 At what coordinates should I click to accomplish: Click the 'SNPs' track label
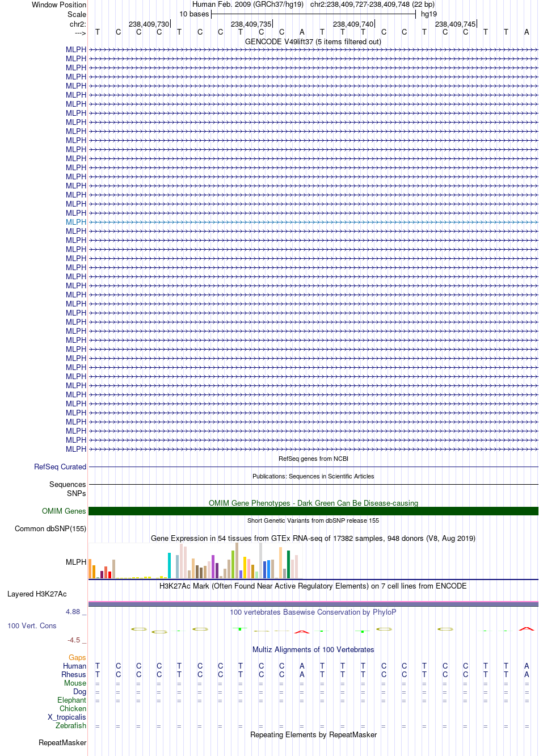point(77,493)
